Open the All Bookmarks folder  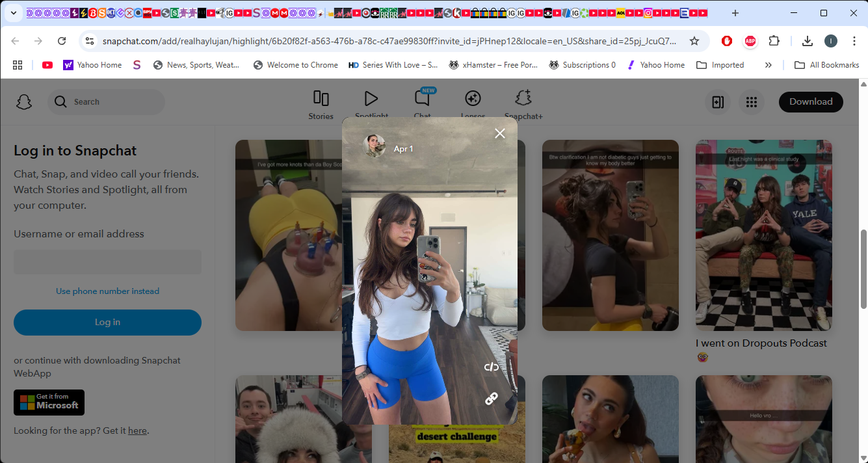827,65
